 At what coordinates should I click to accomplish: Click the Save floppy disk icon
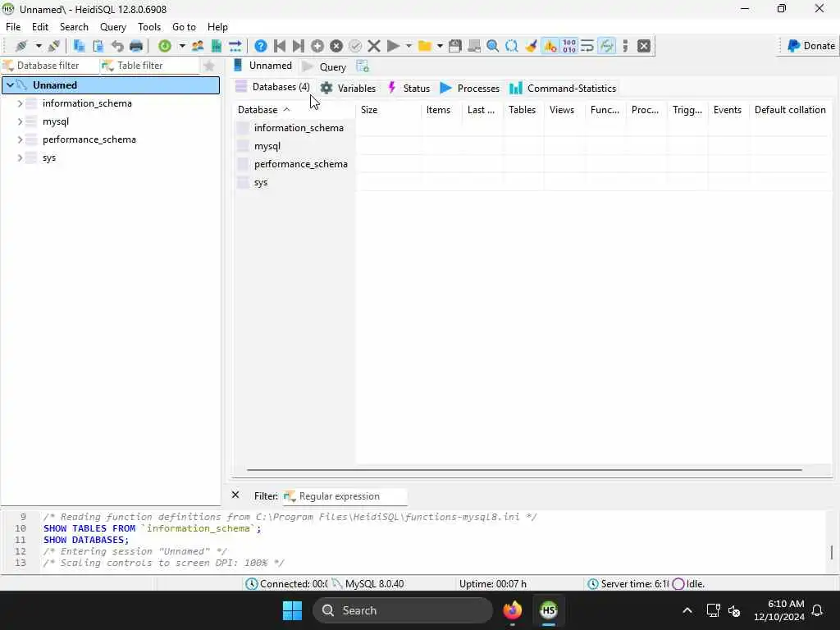[454, 46]
